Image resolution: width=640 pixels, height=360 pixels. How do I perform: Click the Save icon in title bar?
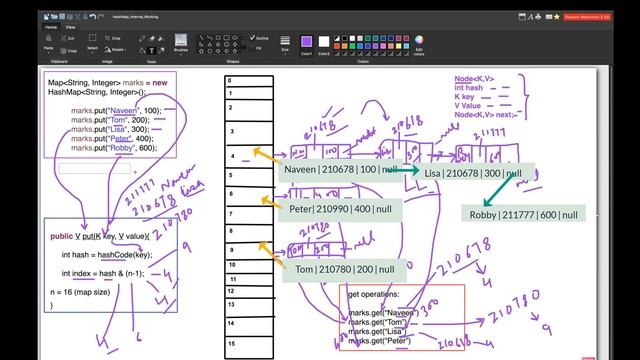[62, 17]
